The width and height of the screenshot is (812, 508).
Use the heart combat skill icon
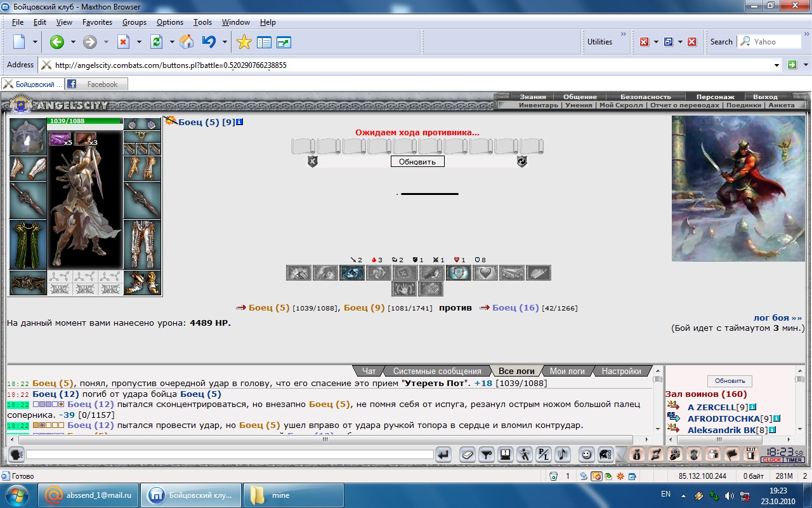coord(485,273)
